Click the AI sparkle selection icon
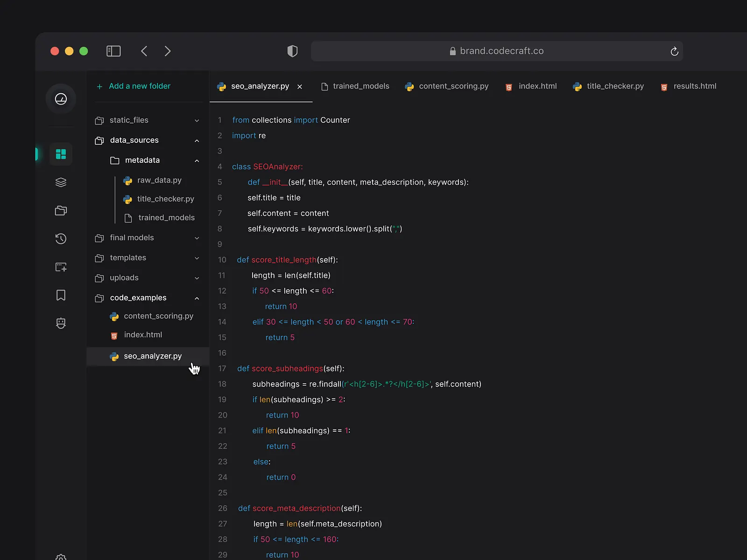Image resolution: width=747 pixels, height=560 pixels. (61, 267)
